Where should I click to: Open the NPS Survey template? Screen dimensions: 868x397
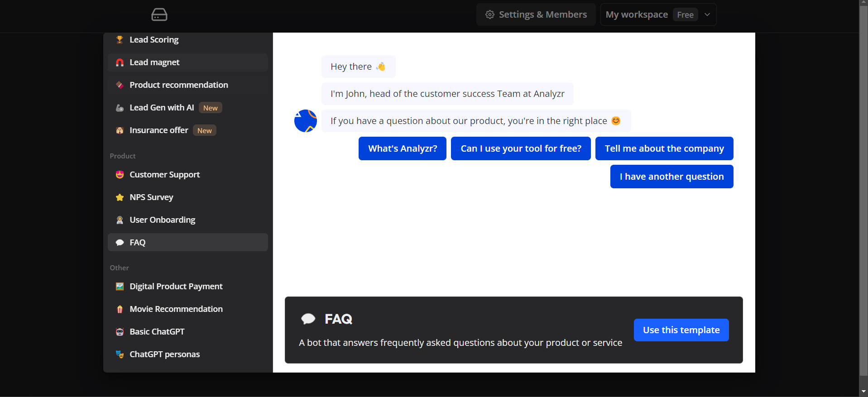[x=188, y=197]
